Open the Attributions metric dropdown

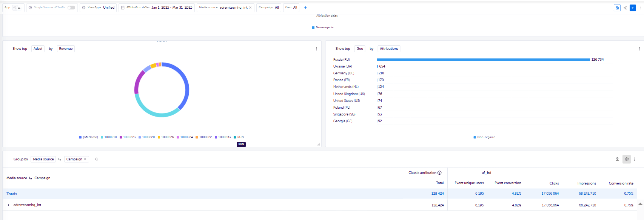(x=389, y=49)
